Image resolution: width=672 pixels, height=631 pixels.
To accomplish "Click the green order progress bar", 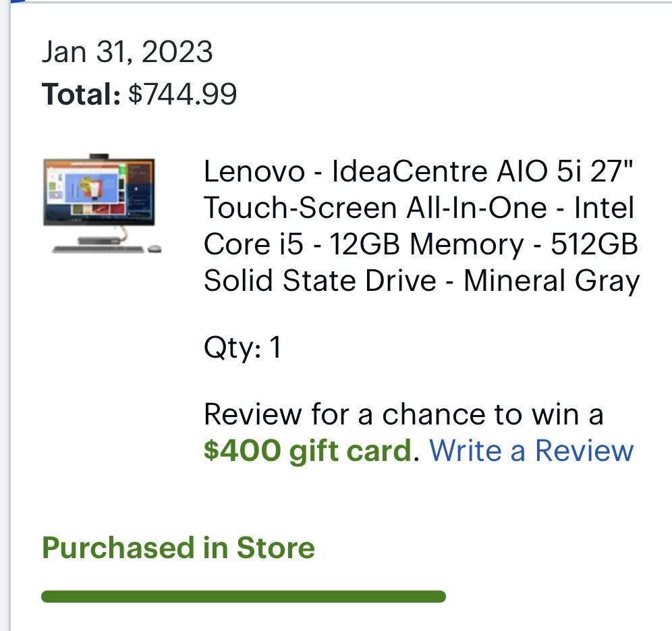I will pyautogui.click(x=243, y=595).
